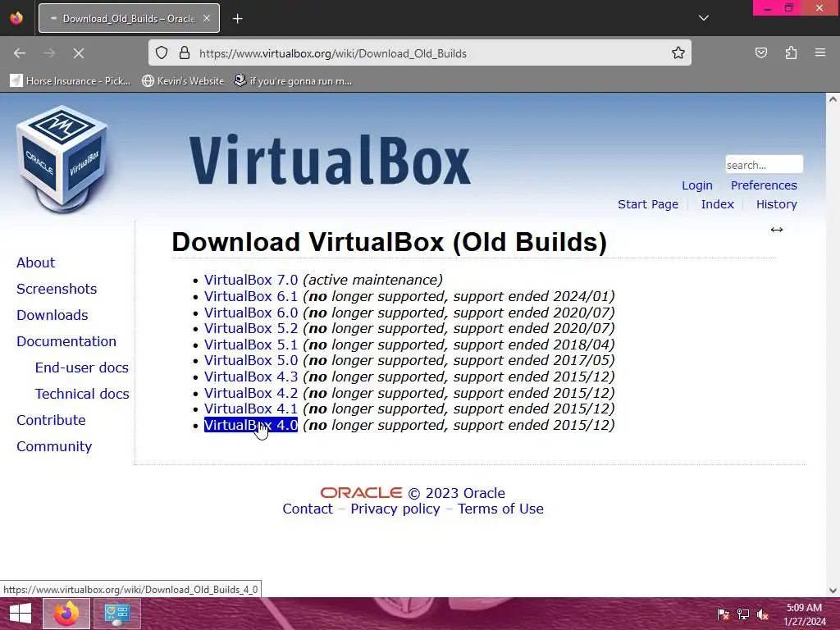The width and height of the screenshot is (840, 630).
Task: Click scrollbar up arrow
Action: tap(833, 99)
